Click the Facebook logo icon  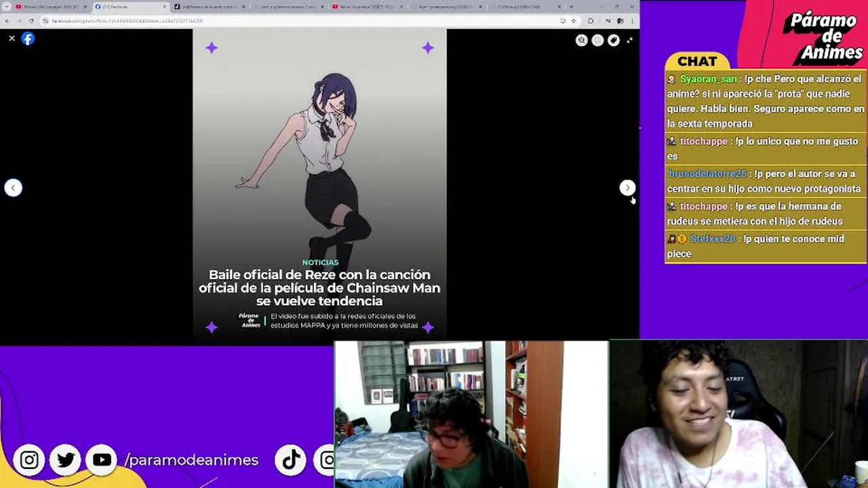28,39
